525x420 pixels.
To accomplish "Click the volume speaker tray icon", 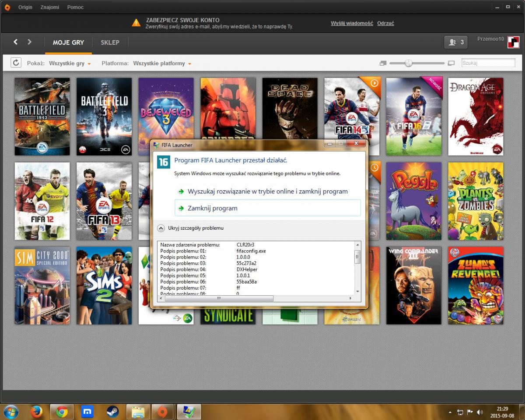I will pyautogui.click(x=480, y=412).
